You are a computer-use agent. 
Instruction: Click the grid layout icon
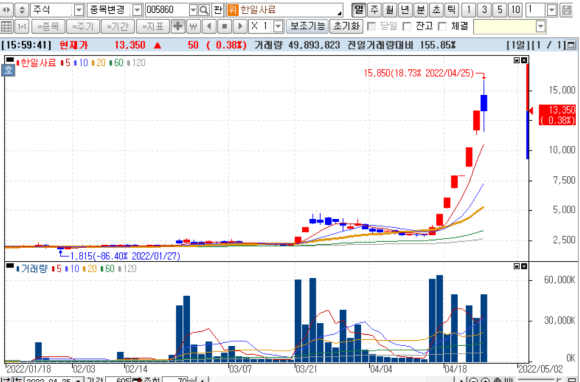pyautogui.click(x=7, y=27)
